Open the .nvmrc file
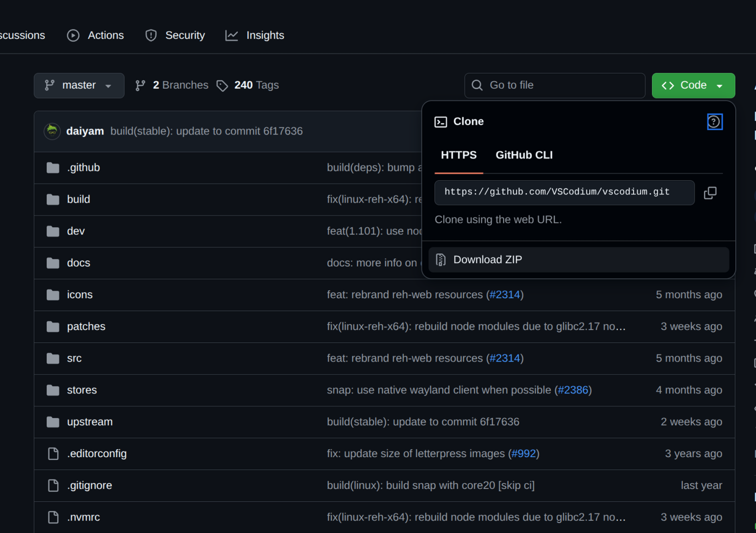The width and height of the screenshot is (756, 533). coord(83,517)
